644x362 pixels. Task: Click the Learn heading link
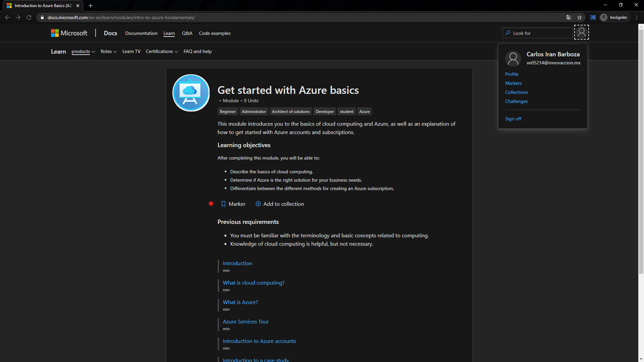point(58,51)
